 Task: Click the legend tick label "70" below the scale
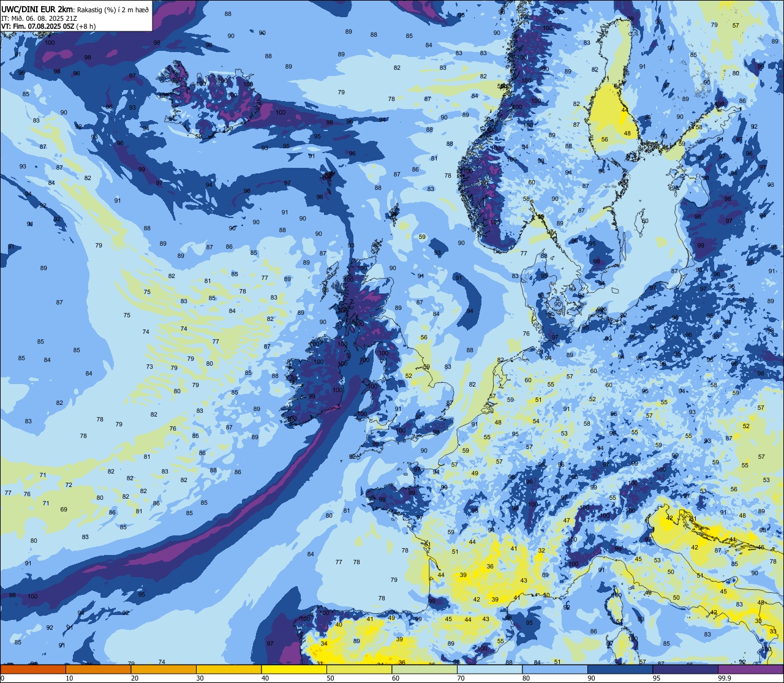click(461, 678)
